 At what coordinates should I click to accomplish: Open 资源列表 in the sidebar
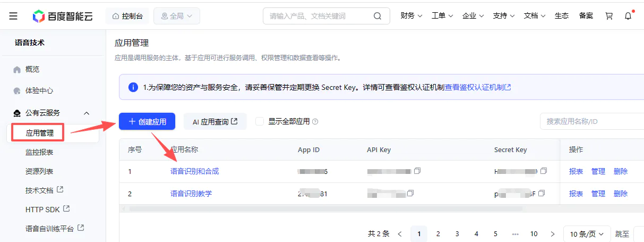coord(39,171)
